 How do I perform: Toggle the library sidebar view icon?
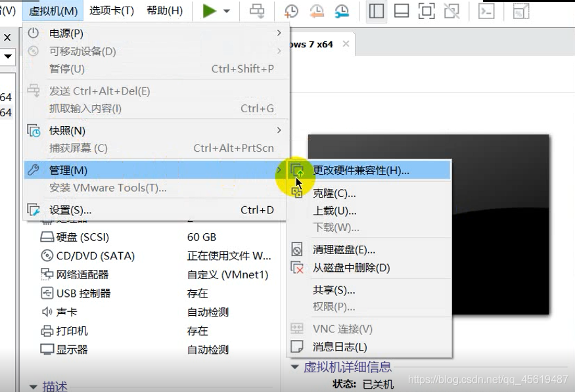point(377,11)
